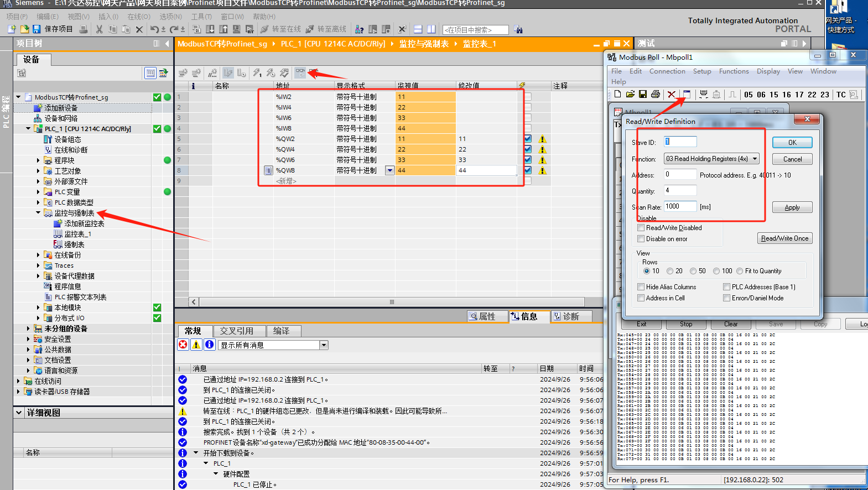
Task: Toggle Hide Alias Columns checkbox
Action: tap(641, 287)
